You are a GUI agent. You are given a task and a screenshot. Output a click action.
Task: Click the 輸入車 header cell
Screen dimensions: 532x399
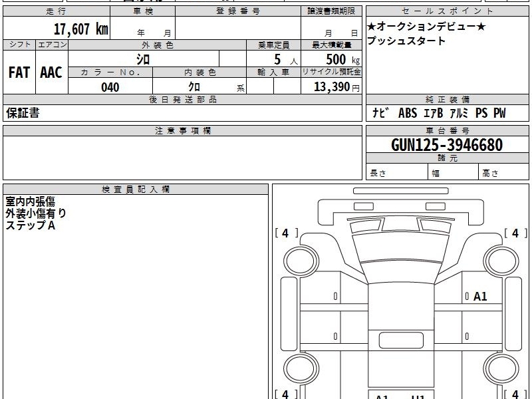coord(273,72)
